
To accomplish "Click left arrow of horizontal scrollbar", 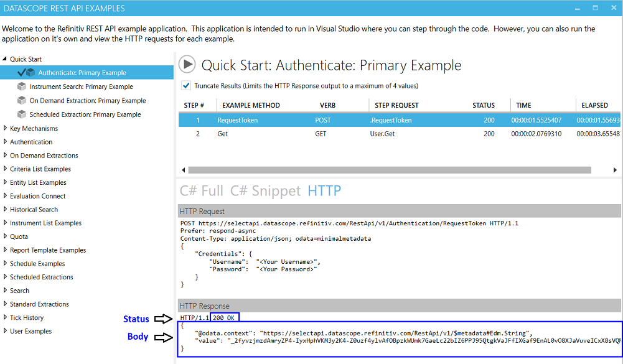I will click(183, 170).
